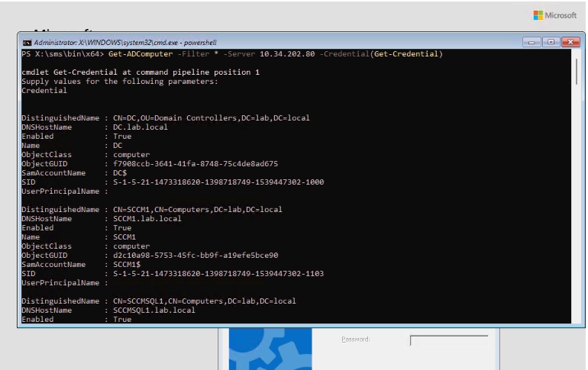Click the Password label in background dialog
The image size is (588, 370).
356,339
